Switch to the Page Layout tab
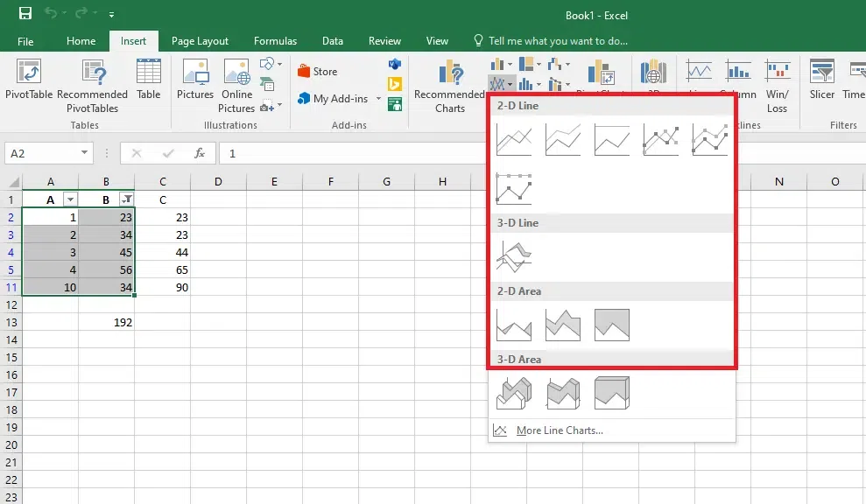Image resolution: width=866 pixels, height=504 pixels. coord(200,41)
